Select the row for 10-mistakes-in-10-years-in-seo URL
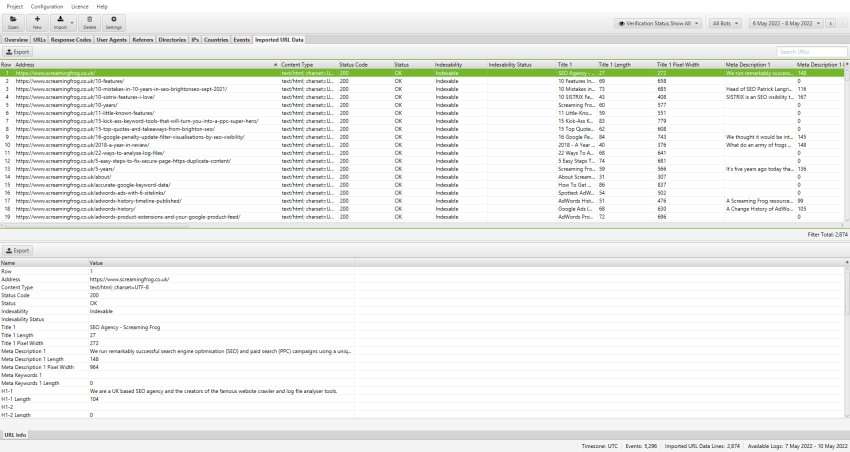This screenshot has width=850, height=452. pyautogui.click(x=422, y=89)
